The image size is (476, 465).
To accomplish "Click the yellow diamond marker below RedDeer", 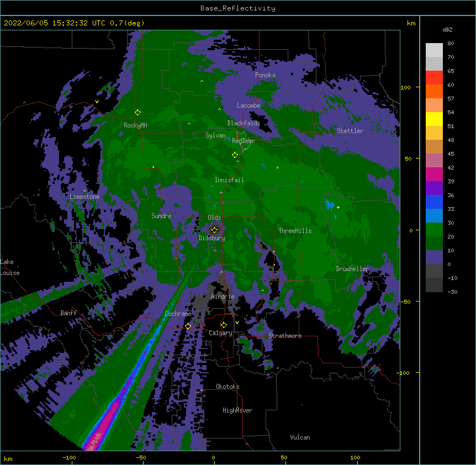I will point(235,155).
